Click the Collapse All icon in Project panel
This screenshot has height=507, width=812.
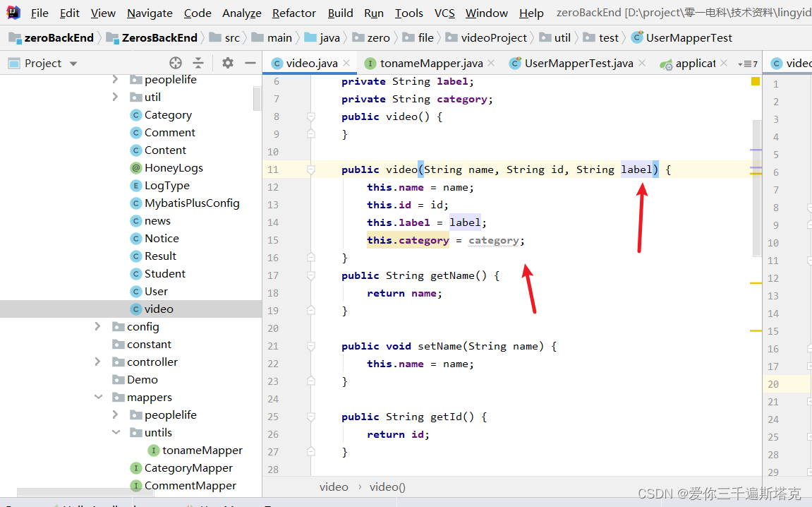pos(198,63)
